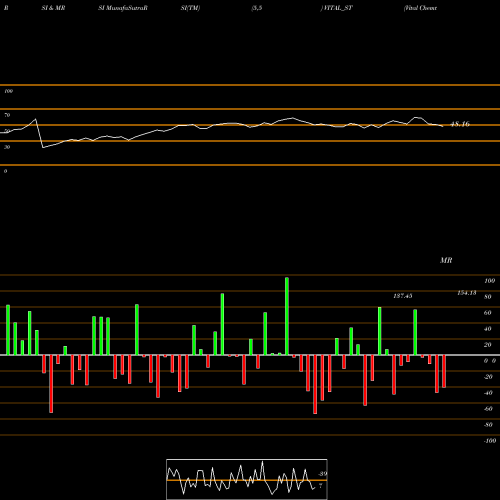Screen dimensions: 500x500
Task: Click the 30 level label on RSI axis
Action: [7, 147]
